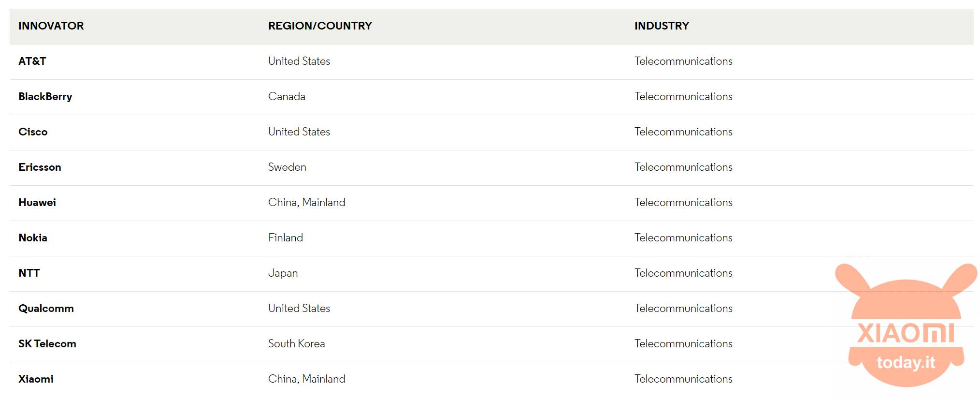Open the SK Telecom entry

[x=47, y=344]
